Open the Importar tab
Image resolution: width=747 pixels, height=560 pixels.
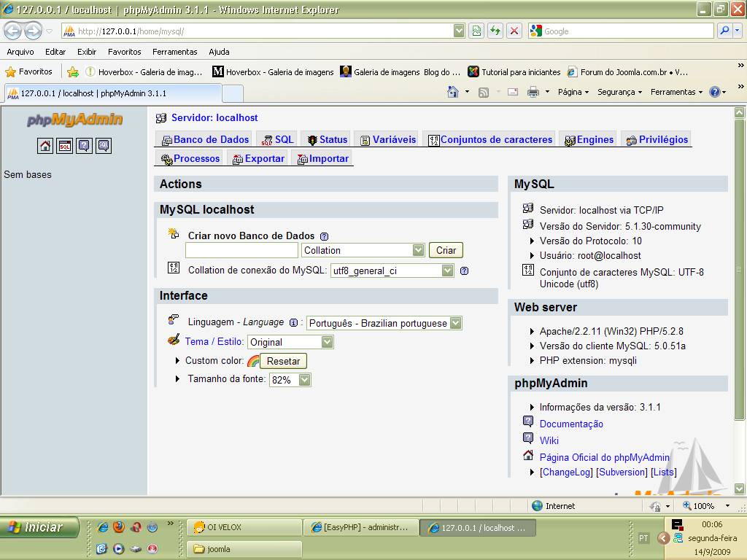(323, 158)
